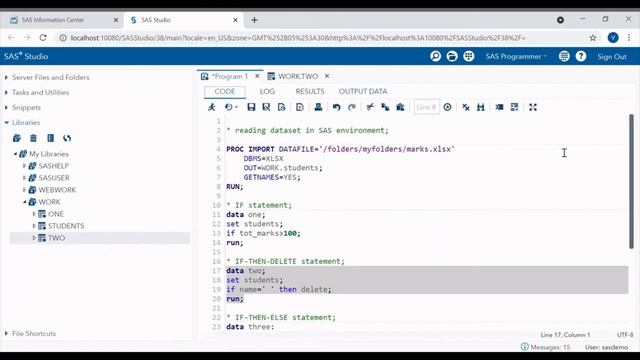Click the Cut scissors icon
This screenshot has width=640, height=360.
coord(370,107)
